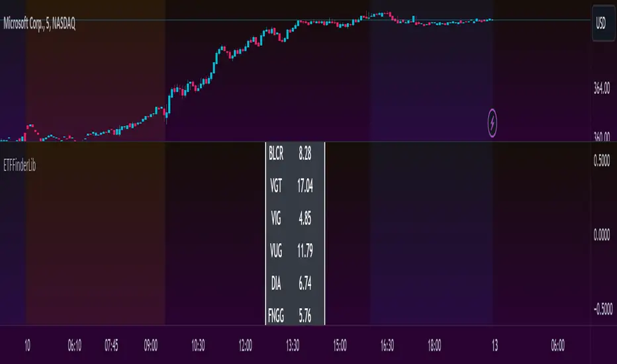Screen dimensions: 617x364
Task: Click the 10 date label on time axis
Action: tap(27, 345)
